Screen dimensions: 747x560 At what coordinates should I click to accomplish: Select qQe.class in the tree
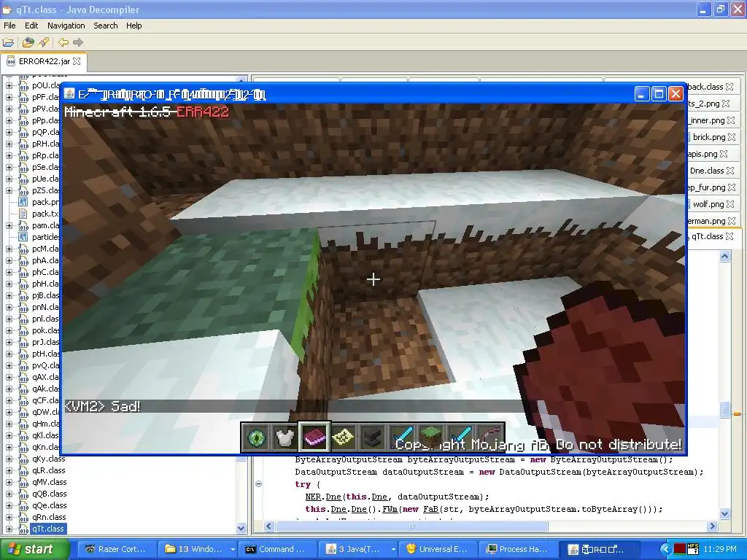49,506
